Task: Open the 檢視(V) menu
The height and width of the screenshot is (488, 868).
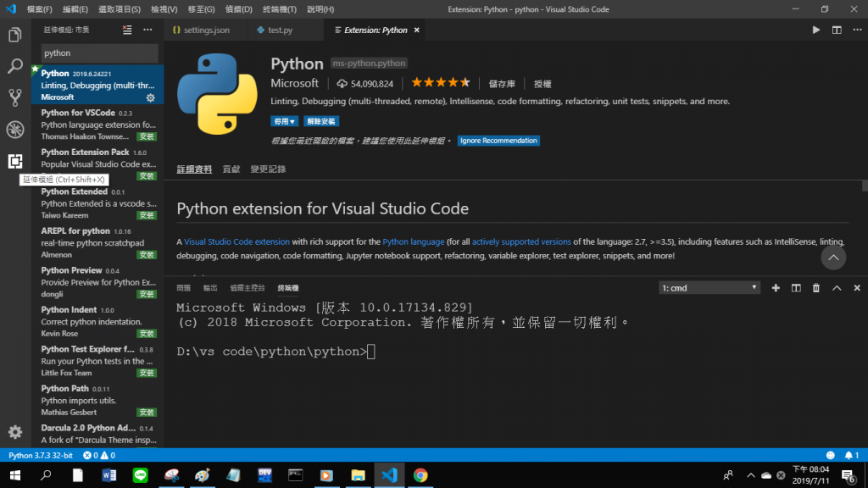Action: click(164, 9)
